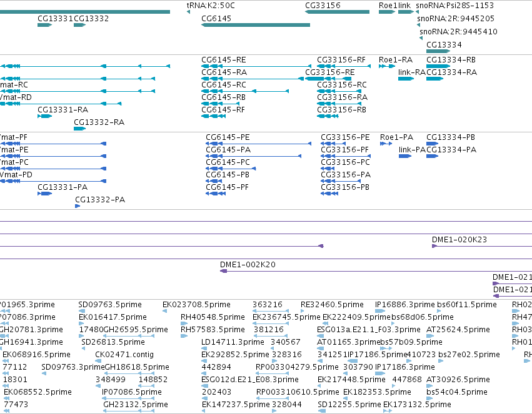The height and width of the screenshot is (414, 532).
Task: Click EST RP003310610.5prime
Action: [x=298, y=392]
